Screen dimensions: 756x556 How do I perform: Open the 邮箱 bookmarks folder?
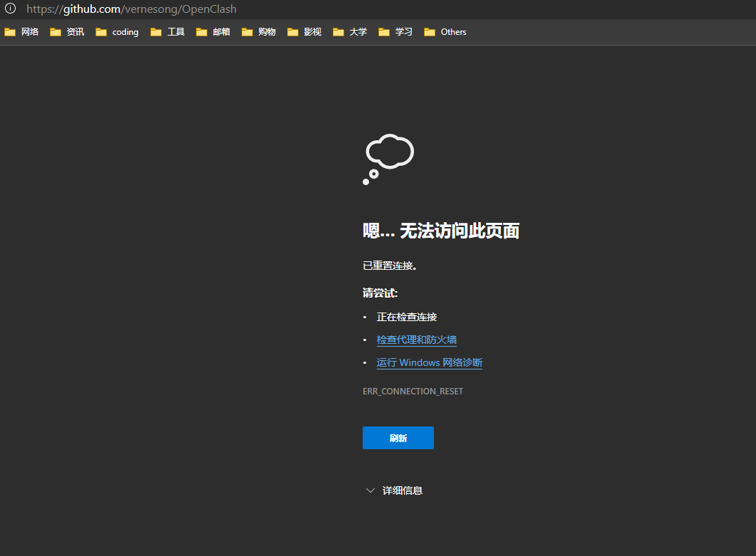[x=222, y=31]
